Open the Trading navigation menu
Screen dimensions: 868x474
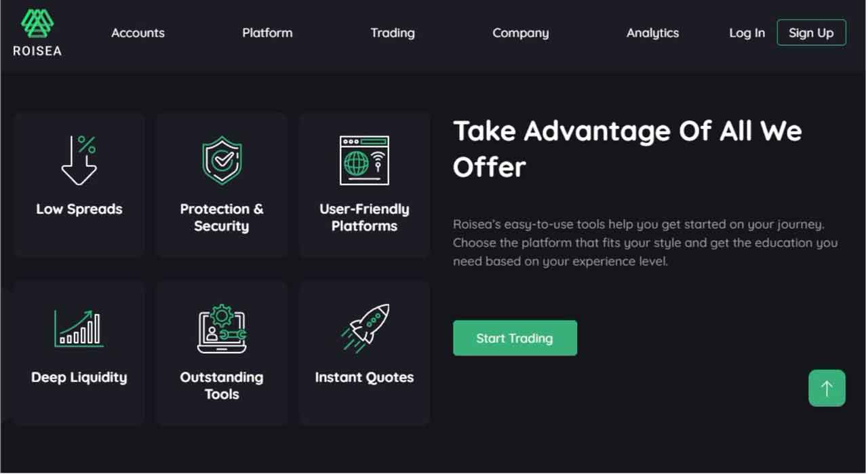point(392,33)
